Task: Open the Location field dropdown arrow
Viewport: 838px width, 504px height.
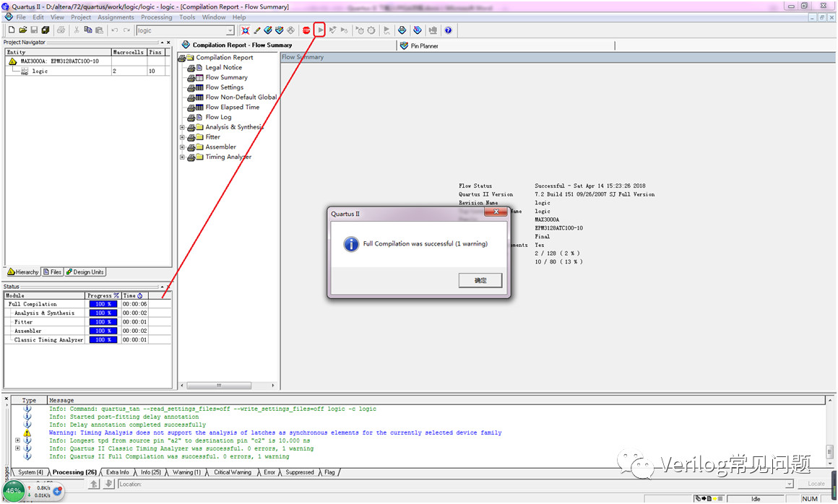Action: 790,485
